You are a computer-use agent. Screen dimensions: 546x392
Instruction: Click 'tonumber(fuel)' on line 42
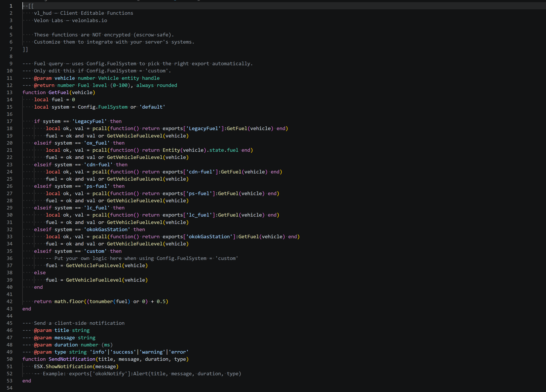(110, 301)
